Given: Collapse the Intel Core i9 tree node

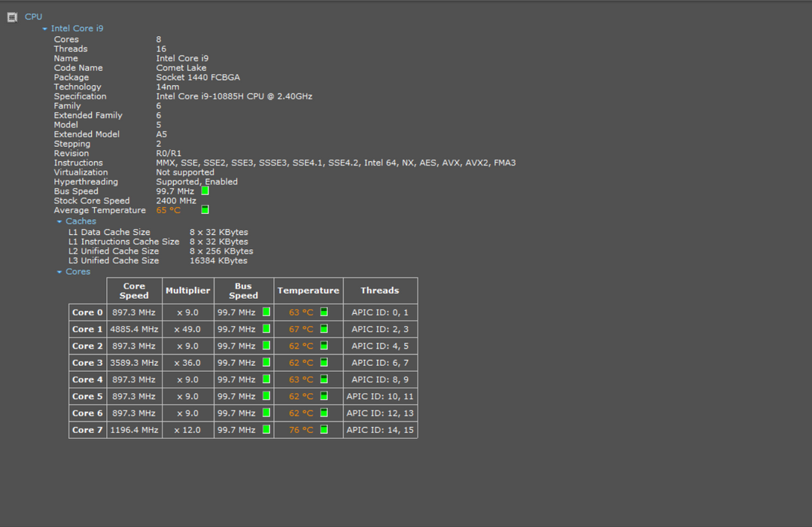Looking at the screenshot, I should click(45, 29).
